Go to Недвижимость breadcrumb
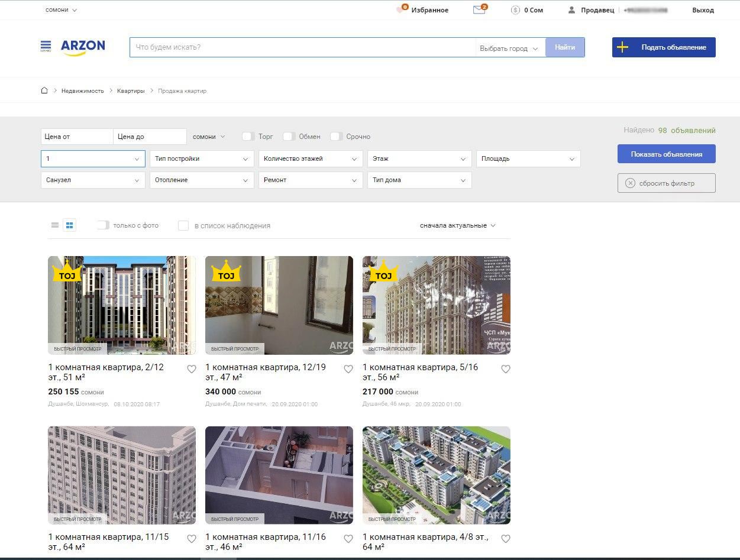The image size is (740, 560). click(82, 91)
